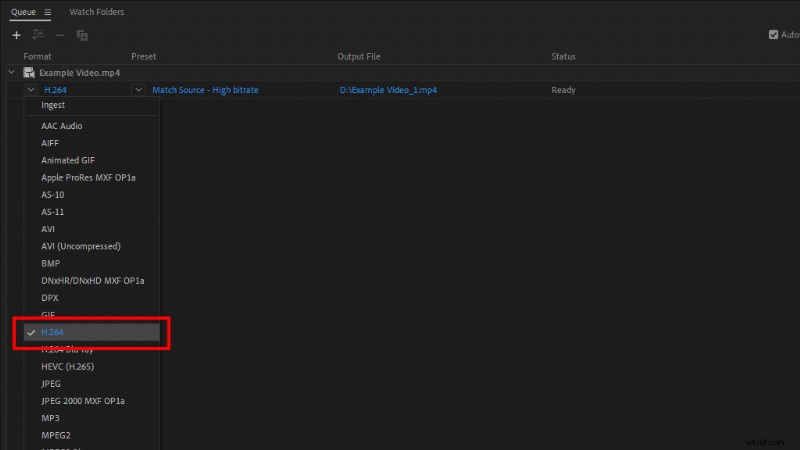Choose Ingest from the format list
800x450 pixels.
coord(92,105)
